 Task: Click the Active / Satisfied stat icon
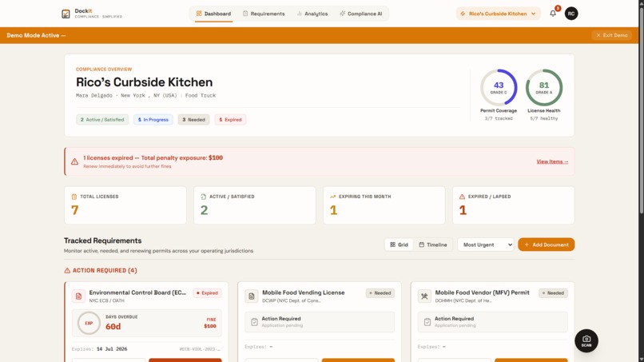[203, 197]
